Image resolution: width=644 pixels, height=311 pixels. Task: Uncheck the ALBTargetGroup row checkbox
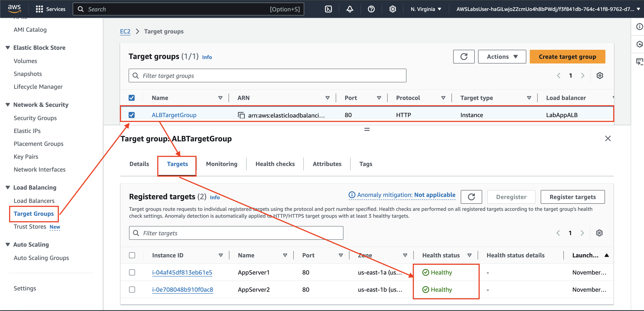(131, 115)
